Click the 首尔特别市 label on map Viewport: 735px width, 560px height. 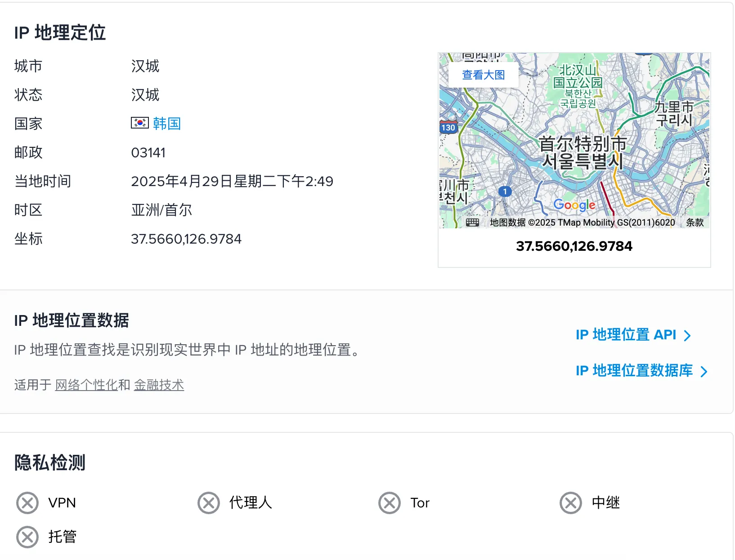pyautogui.click(x=583, y=145)
